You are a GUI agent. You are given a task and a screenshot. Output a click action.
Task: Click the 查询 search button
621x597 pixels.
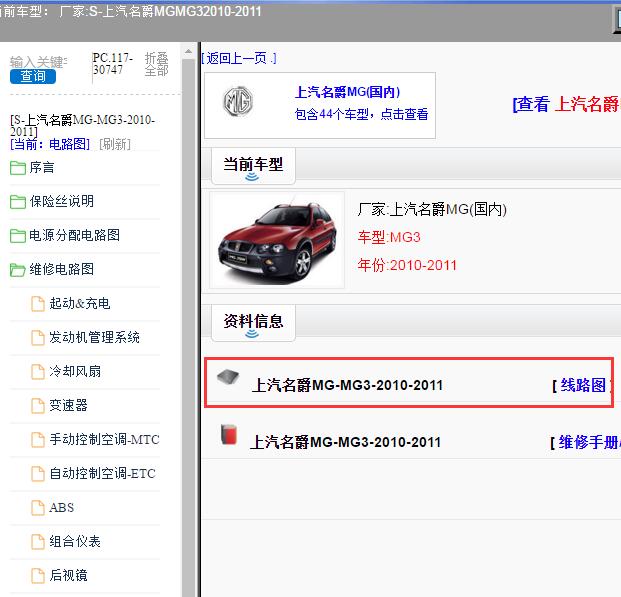(x=33, y=76)
